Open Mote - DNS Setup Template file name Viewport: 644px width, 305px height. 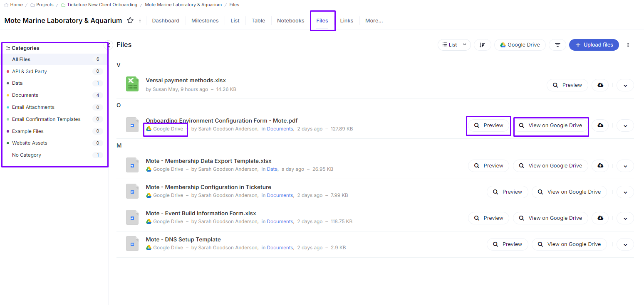pyautogui.click(x=183, y=239)
